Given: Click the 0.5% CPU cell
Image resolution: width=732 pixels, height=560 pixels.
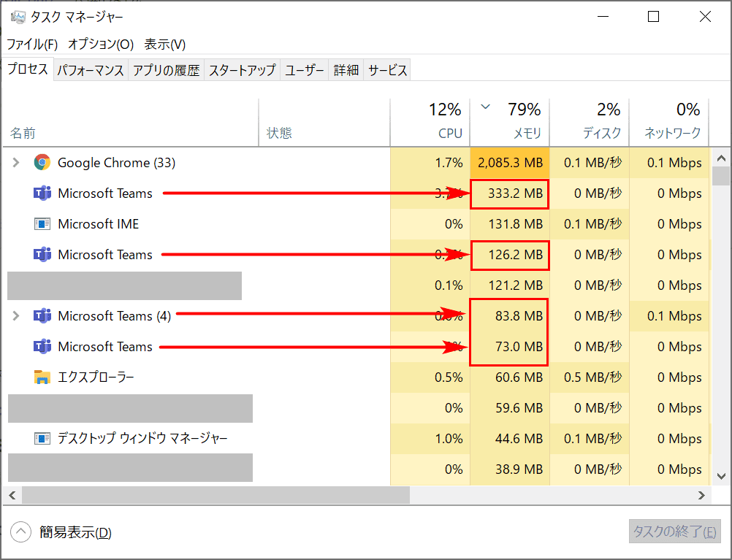Looking at the screenshot, I should [430, 377].
